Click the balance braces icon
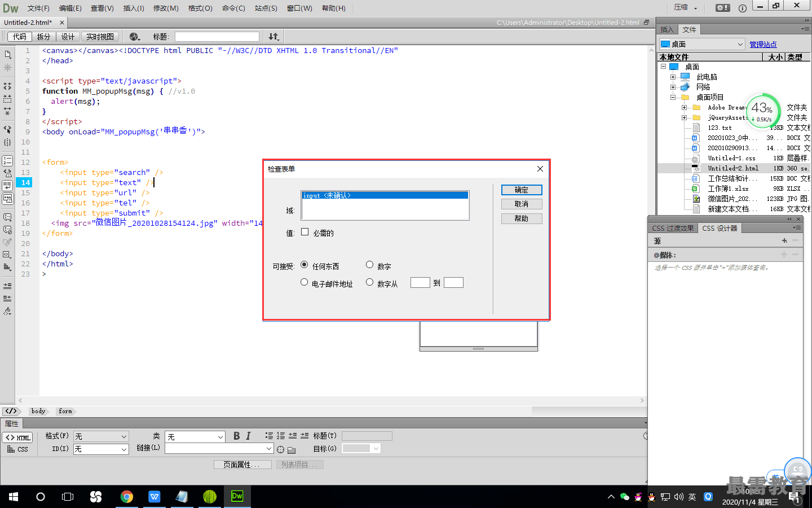The height and width of the screenshot is (508, 812). 7,142
